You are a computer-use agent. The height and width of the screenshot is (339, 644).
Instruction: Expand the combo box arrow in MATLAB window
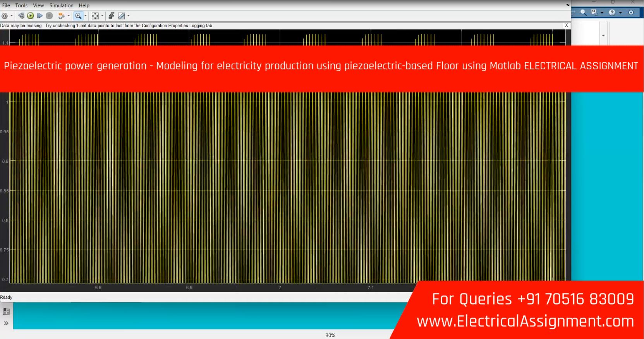603,36
